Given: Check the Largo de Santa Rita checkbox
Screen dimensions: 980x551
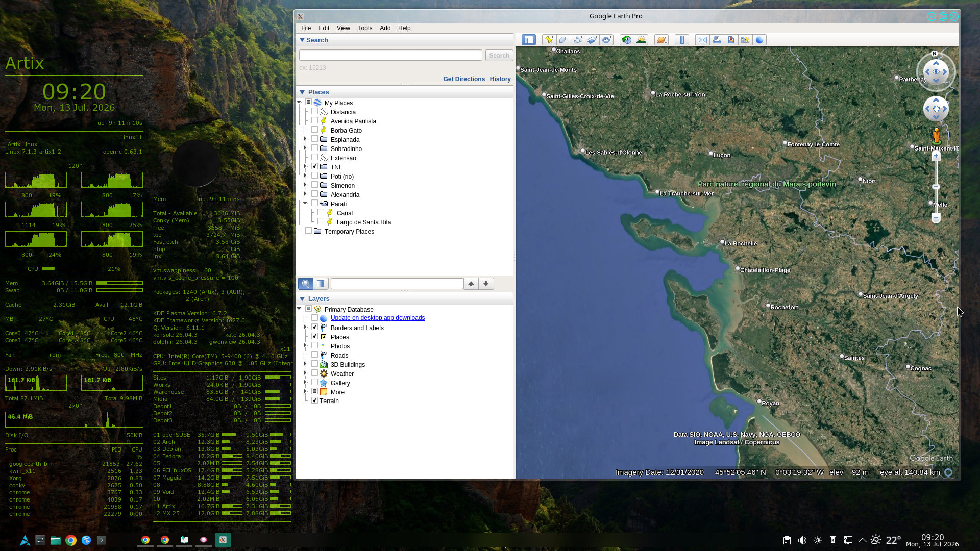Looking at the screenshot, I should (321, 222).
